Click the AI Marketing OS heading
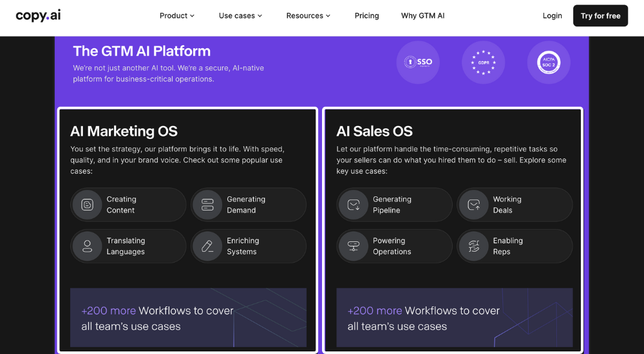 click(124, 131)
